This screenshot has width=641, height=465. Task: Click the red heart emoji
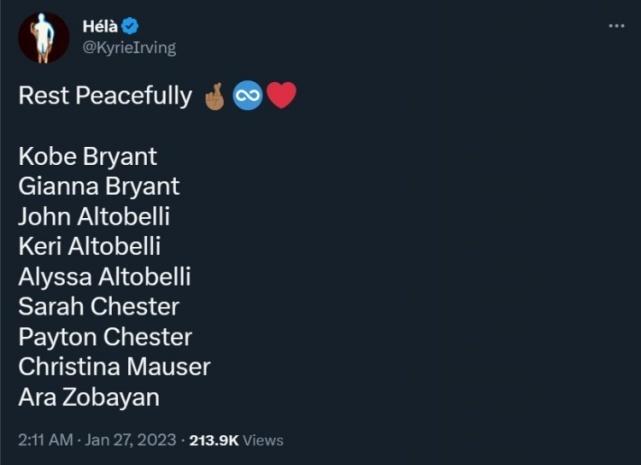[281, 97]
